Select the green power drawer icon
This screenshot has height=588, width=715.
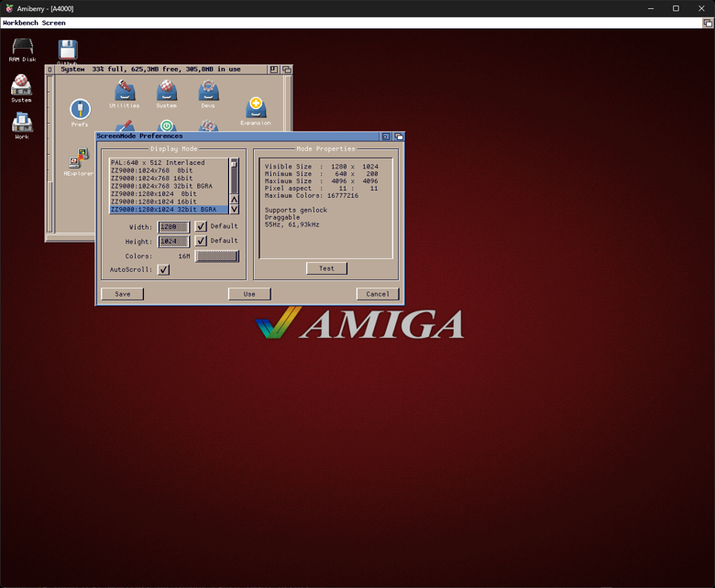tap(167, 125)
